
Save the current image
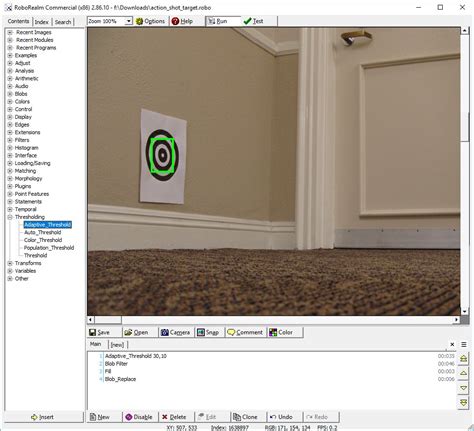point(104,332)
